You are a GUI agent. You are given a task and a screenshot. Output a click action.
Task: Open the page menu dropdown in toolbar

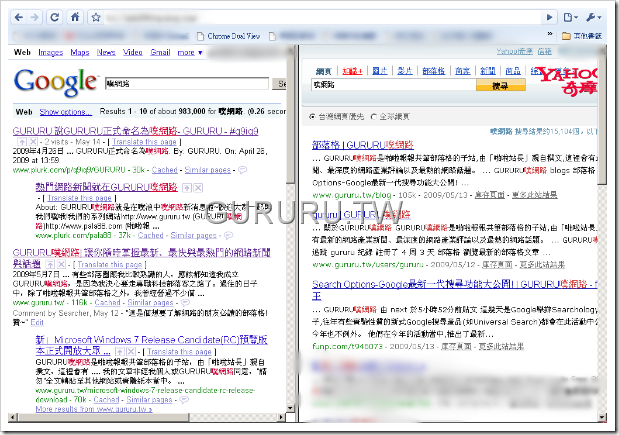coord(571,17)
